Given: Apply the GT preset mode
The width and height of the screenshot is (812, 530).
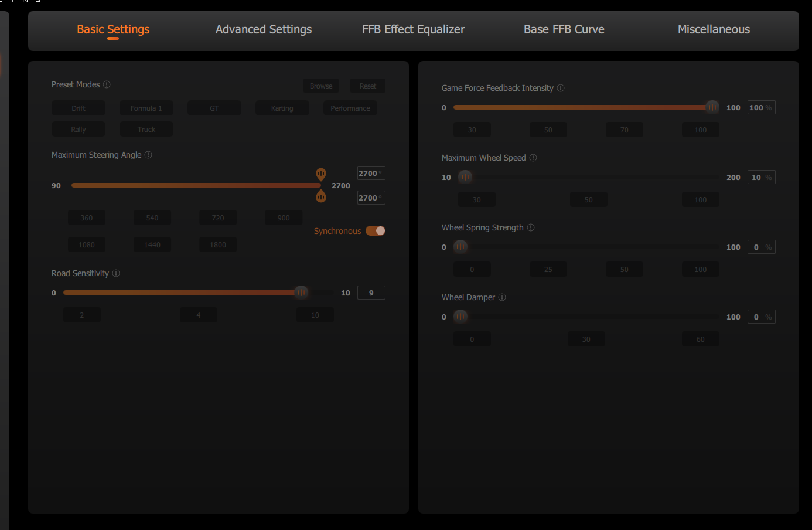Looking at the screenshot, I should click(214, 108).
